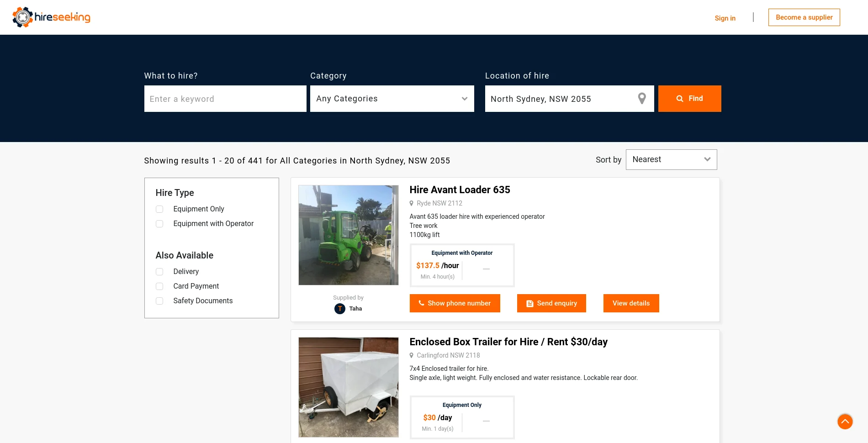Screen dimensions: 868x443
Task: Check Equipment with Operator filter
Action: coord(159,224)
